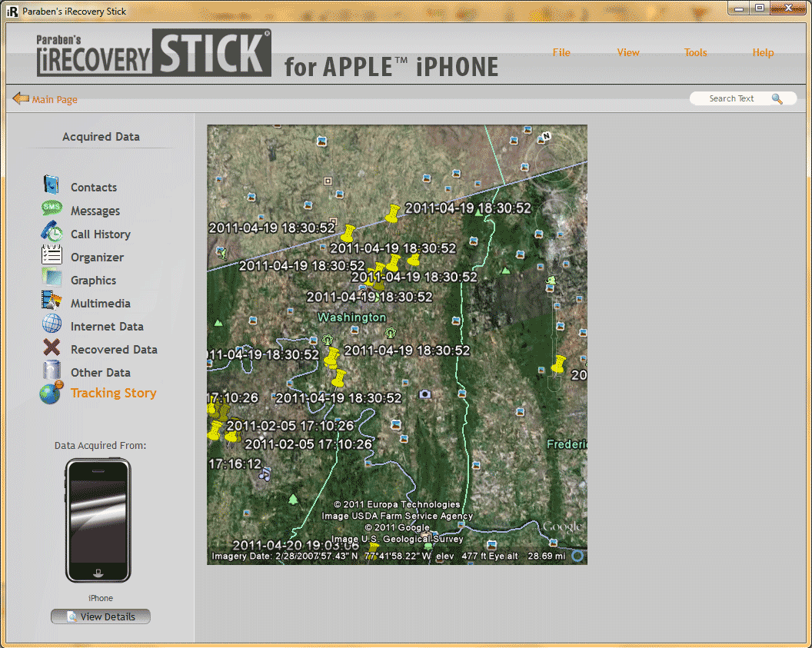Open the Tools menu
The height and width of the screenshot is (648, 812).
(695, 52)
